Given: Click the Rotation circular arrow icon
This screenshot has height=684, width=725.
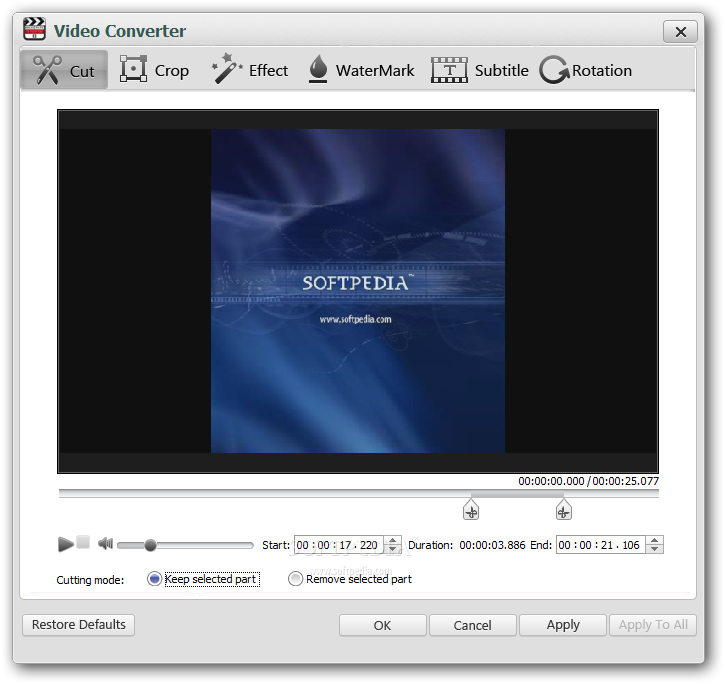Looking at the screenshot, I should click(554, 70).
